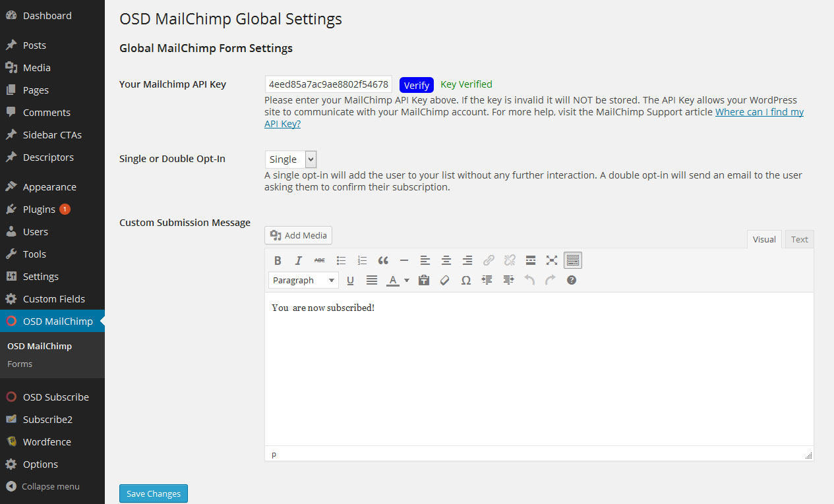Focus the Mailchimp API Key field
The width and height of the screenshot is (834, 504).
[x=328, y=84]
